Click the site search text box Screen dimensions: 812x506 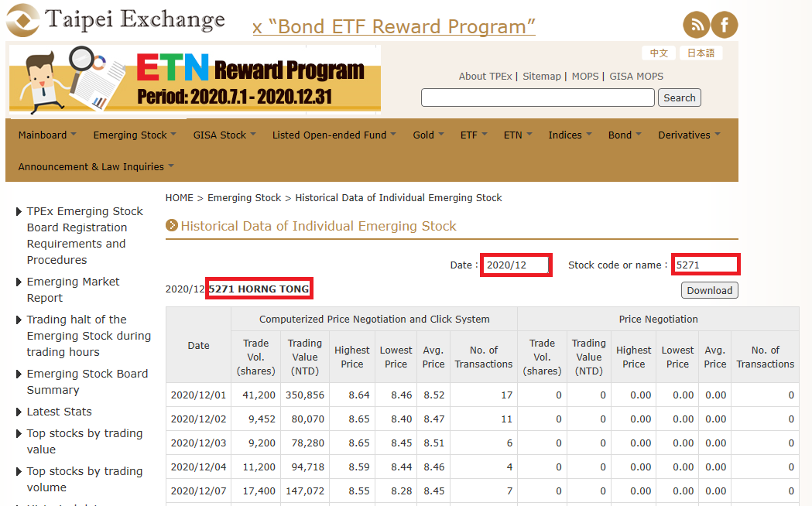537,97
